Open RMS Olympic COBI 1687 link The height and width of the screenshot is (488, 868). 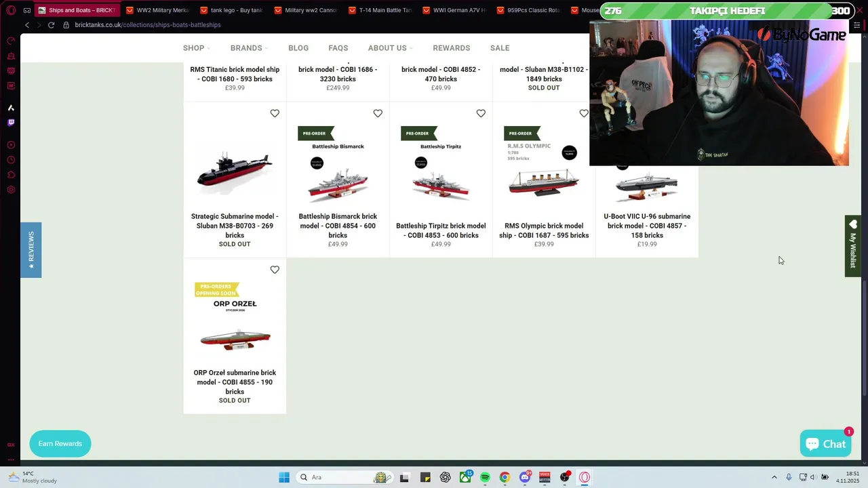[544, 230]
